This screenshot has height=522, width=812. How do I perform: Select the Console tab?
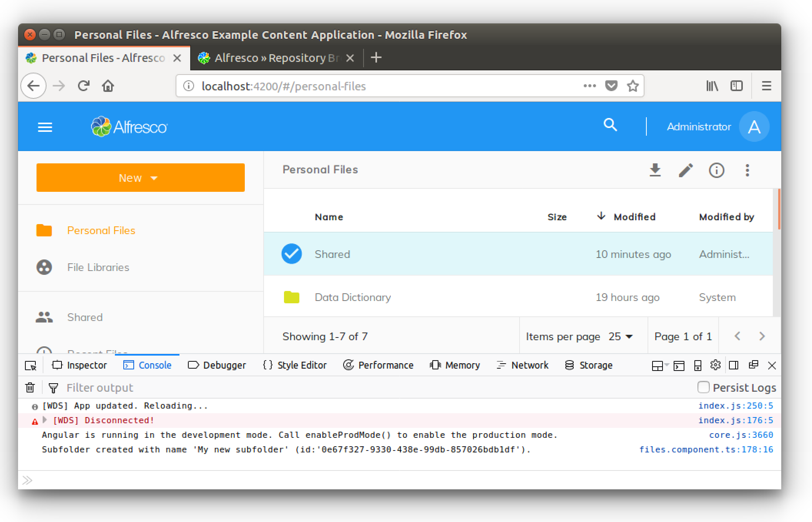pyautogui.click(x=148, y=365)
